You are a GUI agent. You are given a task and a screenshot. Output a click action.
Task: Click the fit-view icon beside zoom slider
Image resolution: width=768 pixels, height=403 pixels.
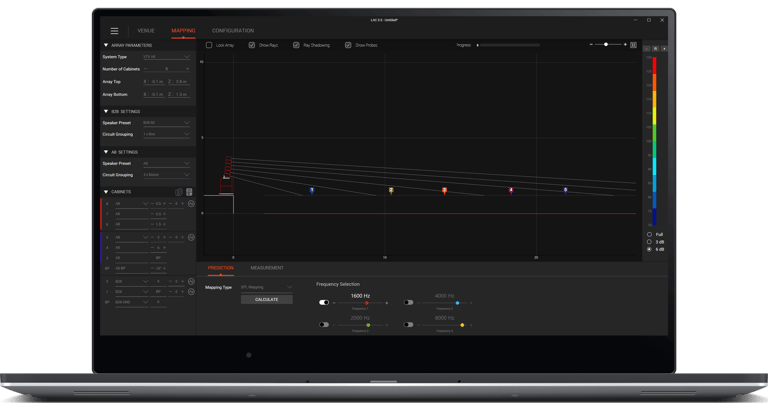633,45
